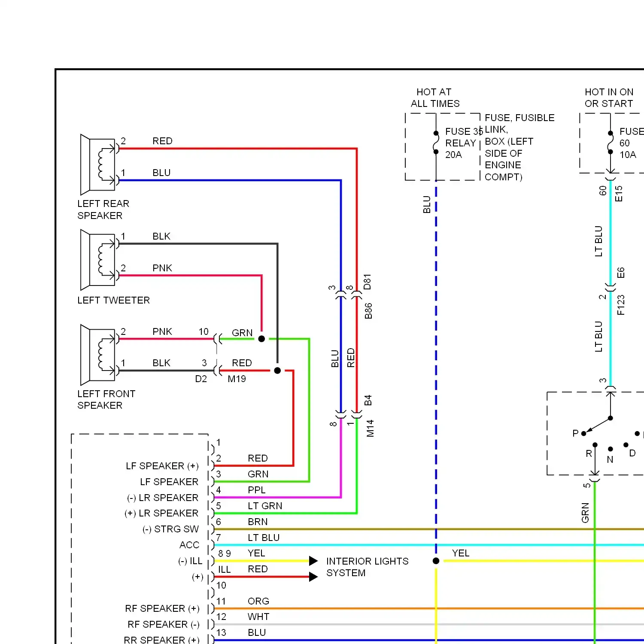Select the 'LEFT REAR SPEAKER' caption
Image resolution: width=644 pixels, height=644 pixels.
[x=103, y=210]
